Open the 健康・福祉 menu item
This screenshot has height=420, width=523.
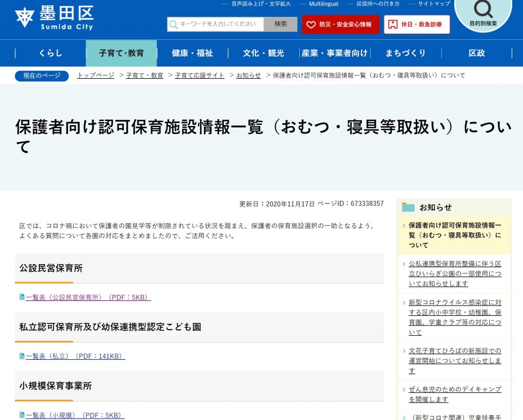coord(192,53)
